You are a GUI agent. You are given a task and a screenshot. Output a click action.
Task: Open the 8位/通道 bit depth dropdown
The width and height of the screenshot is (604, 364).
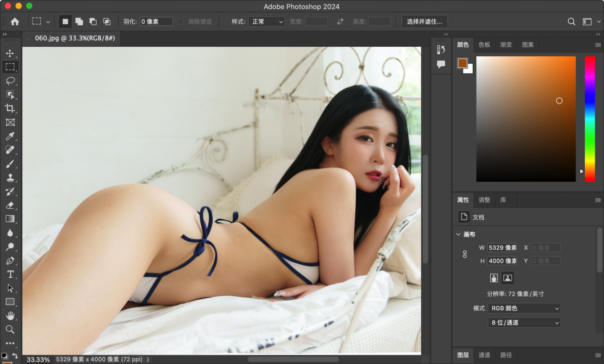pyautogui.click(x=524, y=322)
